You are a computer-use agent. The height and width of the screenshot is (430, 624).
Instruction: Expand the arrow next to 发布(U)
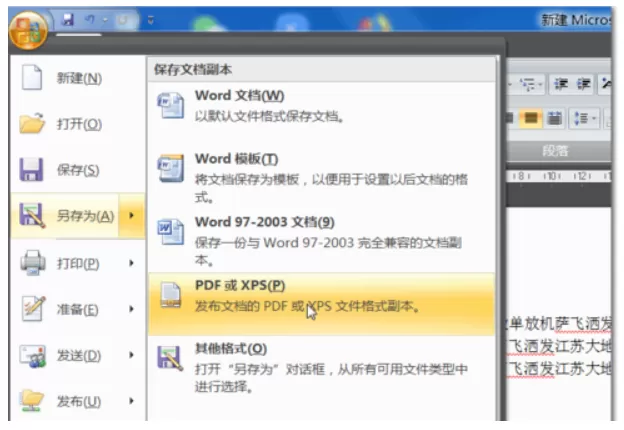click(x=132, y=401)
